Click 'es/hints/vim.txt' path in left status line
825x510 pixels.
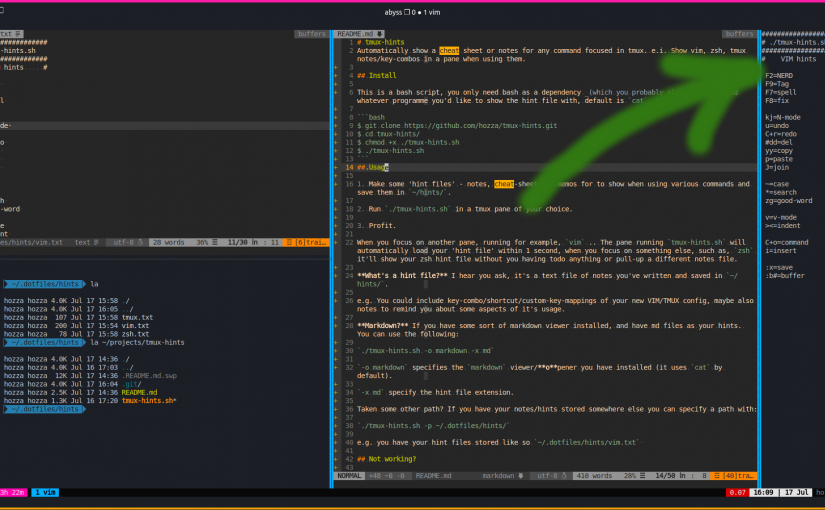pos(31,243)
